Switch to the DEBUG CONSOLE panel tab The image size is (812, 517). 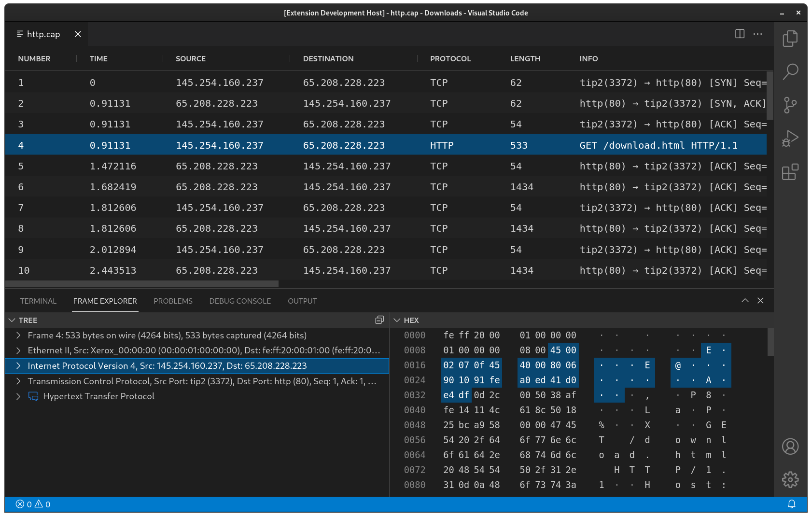(x=240, y=301)
